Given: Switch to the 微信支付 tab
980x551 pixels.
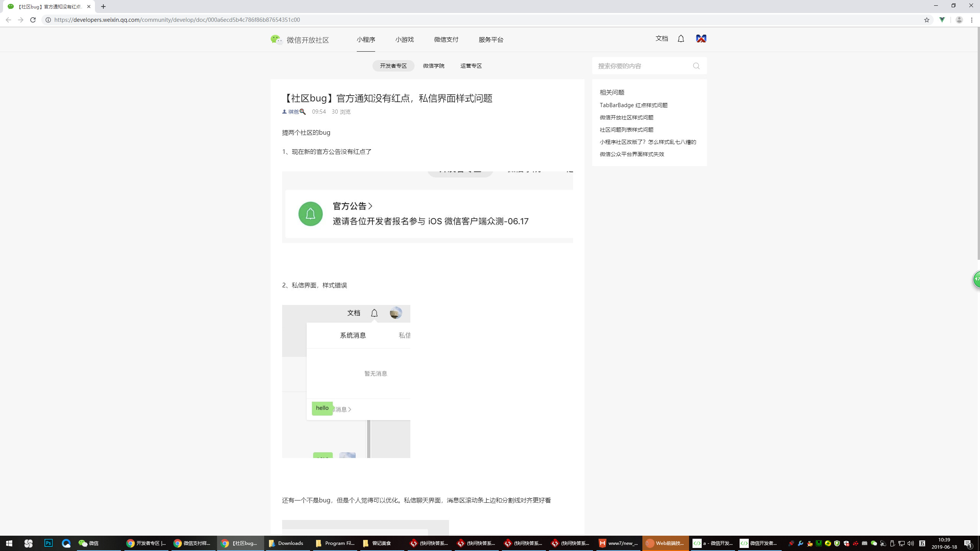Looking at the screenshot, I should (x=446, y=39).
